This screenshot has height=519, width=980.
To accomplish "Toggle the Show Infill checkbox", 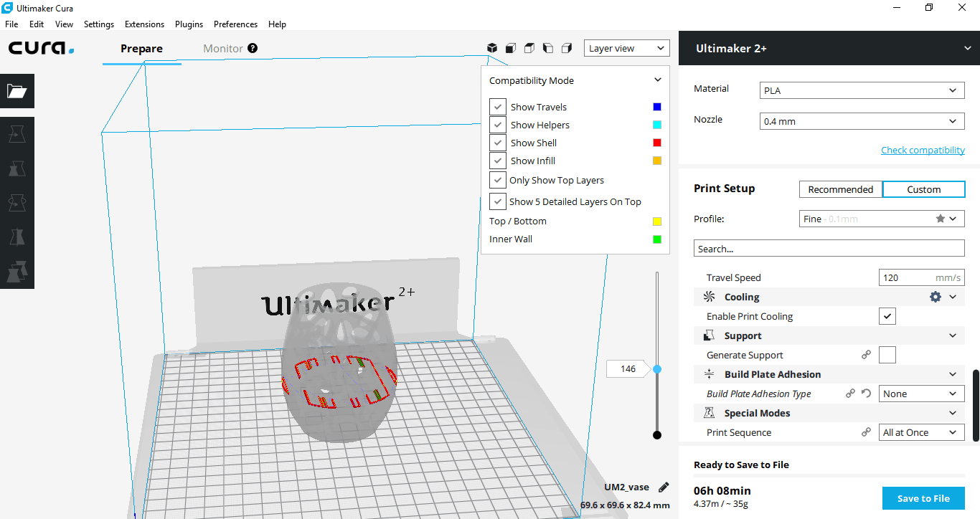I will coord(498,161).
